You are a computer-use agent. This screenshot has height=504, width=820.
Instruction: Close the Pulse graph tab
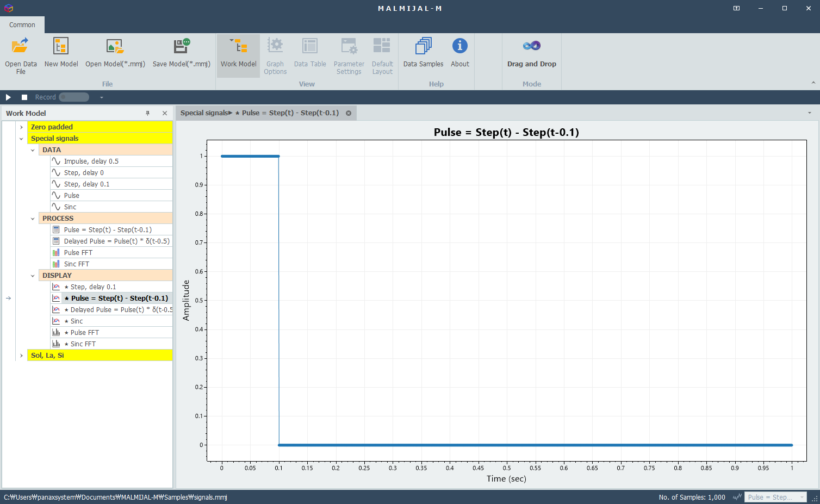349,113
